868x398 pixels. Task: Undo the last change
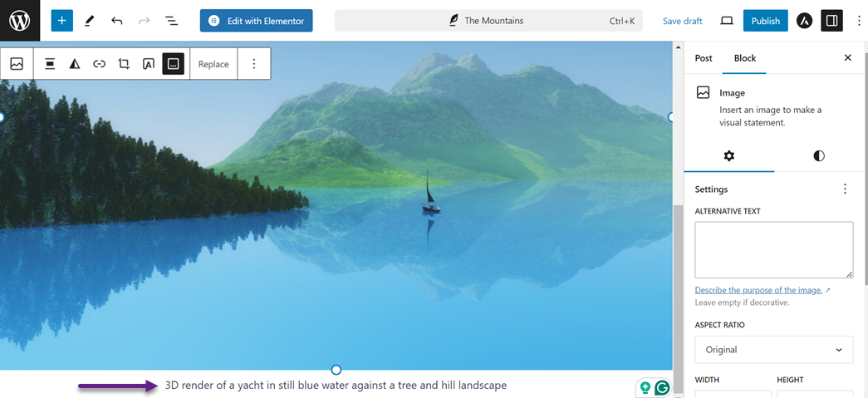pyautogui.click(x=117, y=21)
